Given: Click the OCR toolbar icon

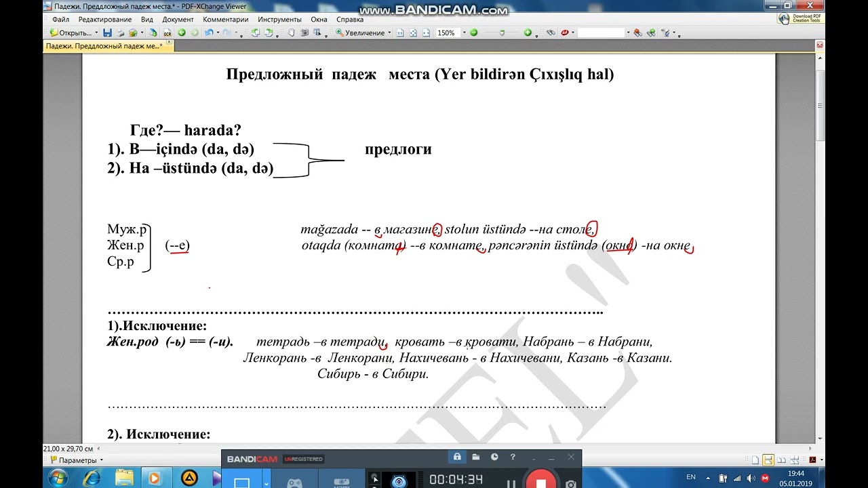Looking at the screenshot, I should [x=167, y=33].
